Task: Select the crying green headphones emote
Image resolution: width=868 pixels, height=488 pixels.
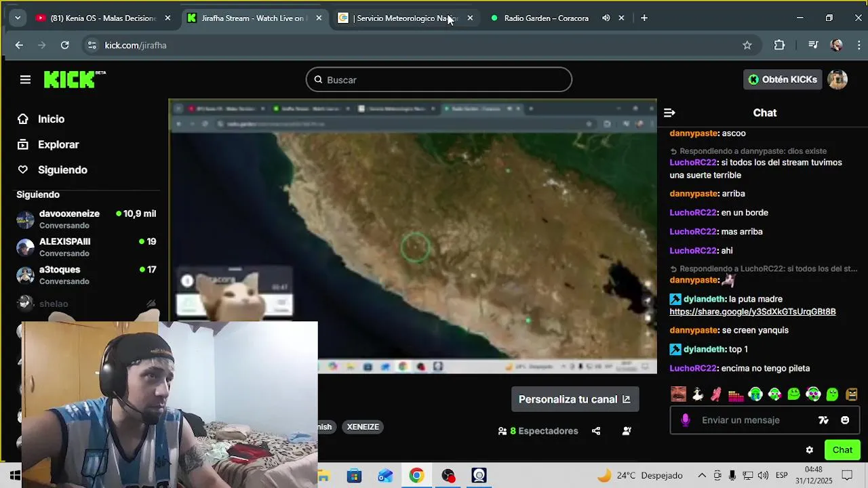Action: tap(755, 394)
